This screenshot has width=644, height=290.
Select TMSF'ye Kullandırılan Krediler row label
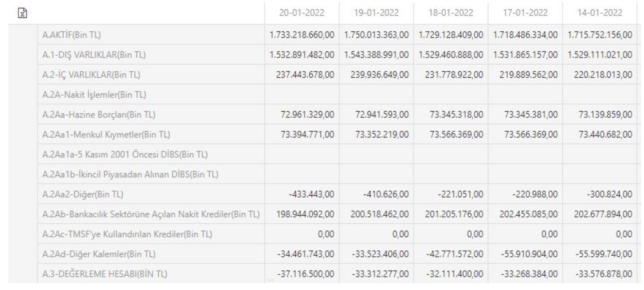click(x=127, y=234)
